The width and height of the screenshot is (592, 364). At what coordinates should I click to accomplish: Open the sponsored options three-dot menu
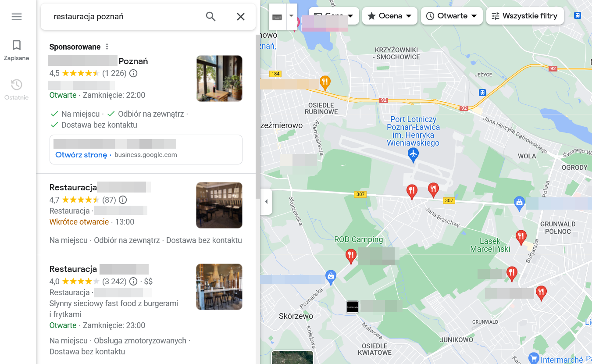point(107,47)
